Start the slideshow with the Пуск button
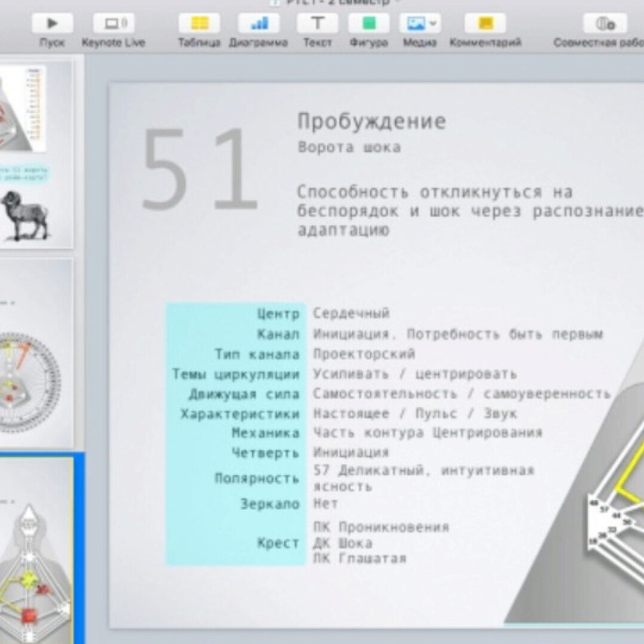The height and width of the screenshot is (644, 644). [52, 24]
